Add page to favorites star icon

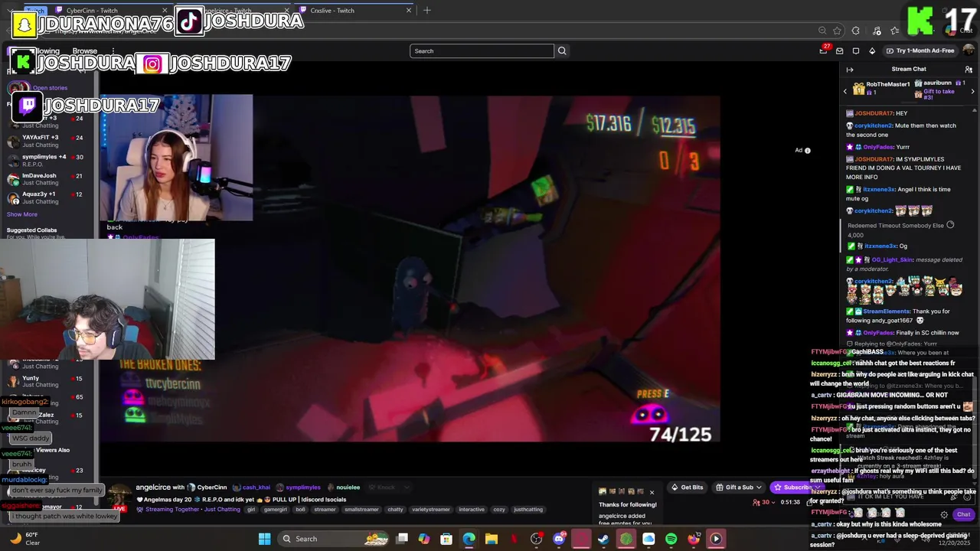click(x=837, y=31)
